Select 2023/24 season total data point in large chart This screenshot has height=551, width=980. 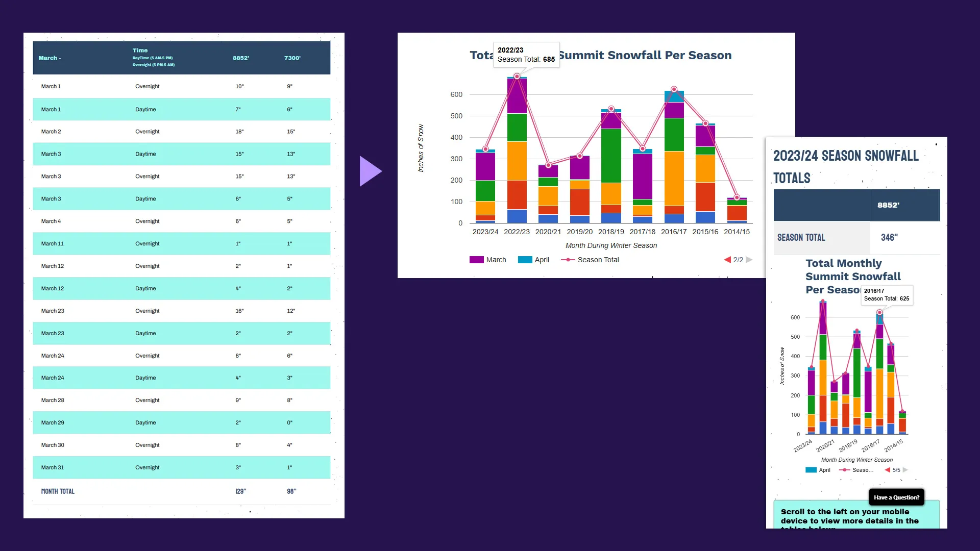[485, 149]
